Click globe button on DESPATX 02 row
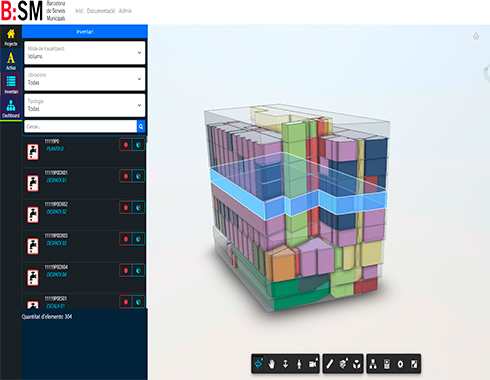The image size is (490, 380). click(138, 208)
